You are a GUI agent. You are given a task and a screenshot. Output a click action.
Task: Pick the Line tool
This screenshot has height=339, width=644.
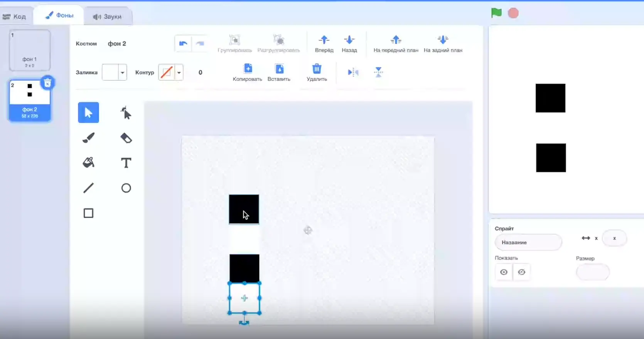click(x=88, y=188)
